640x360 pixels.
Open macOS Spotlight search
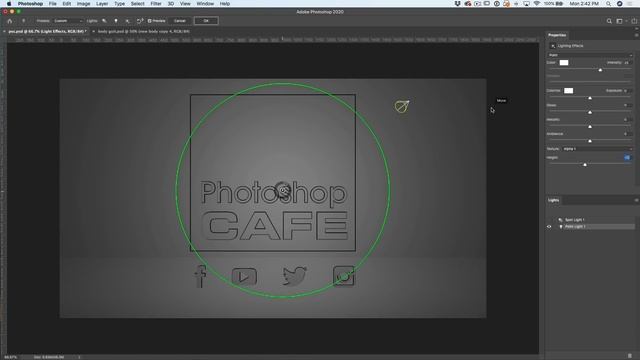(608, 4)
